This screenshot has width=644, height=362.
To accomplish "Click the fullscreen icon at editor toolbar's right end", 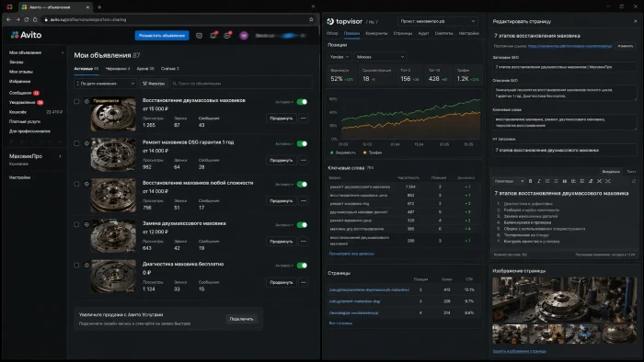I will [634, 181].
